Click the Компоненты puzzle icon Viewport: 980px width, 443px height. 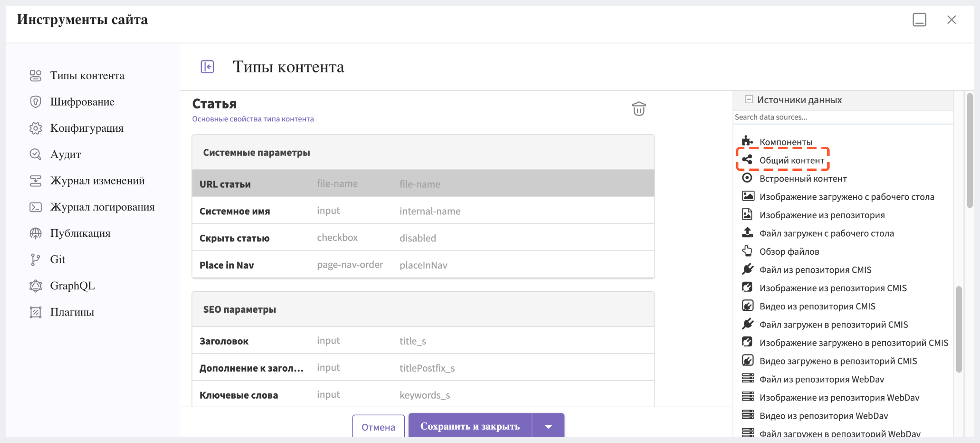747,141
